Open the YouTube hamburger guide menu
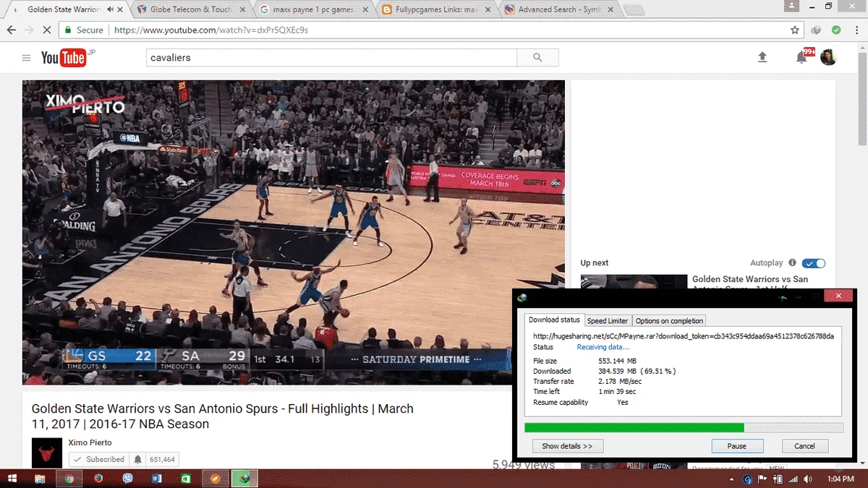The height and width of the screenshot is (488, 868). 26,58
